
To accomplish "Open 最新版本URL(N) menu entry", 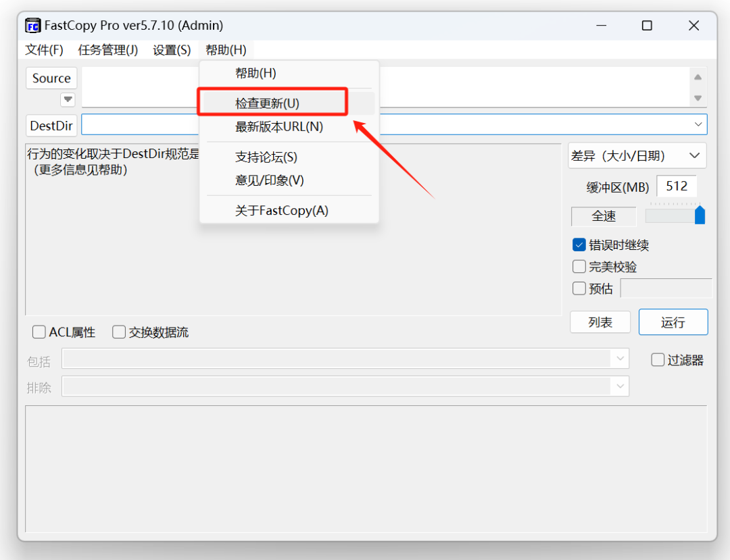I will pyautogui.click(x=289, y=126).
